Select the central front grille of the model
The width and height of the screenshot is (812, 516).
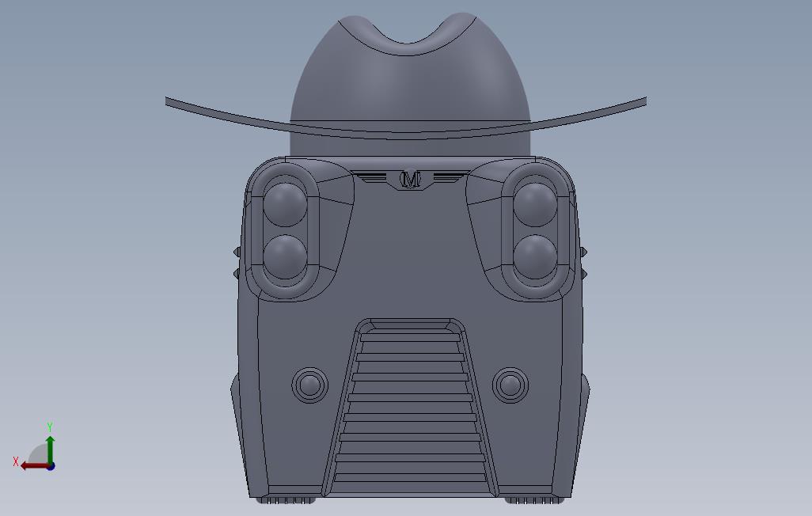pos(410,408)
